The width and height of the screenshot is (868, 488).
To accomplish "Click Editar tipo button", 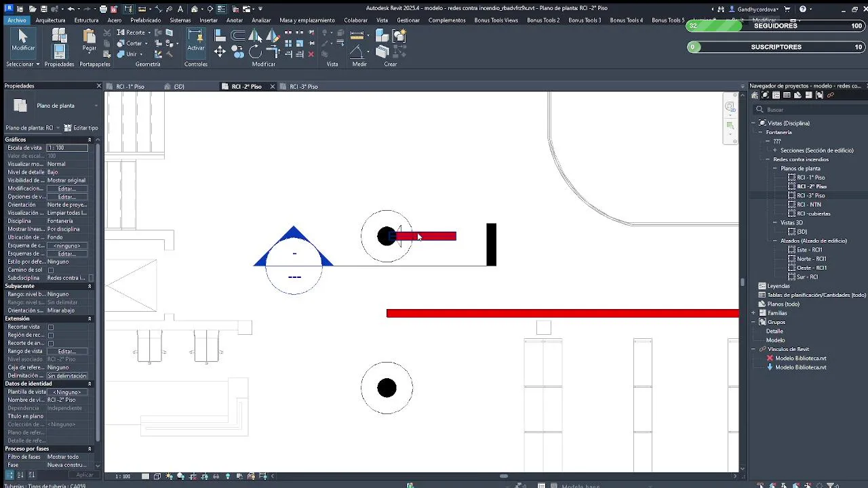I will (81, 127).
